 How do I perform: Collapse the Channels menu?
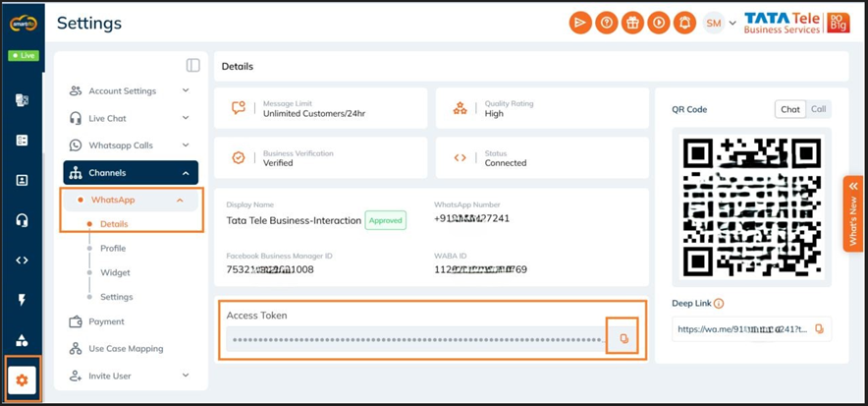(x=131, y=173)
